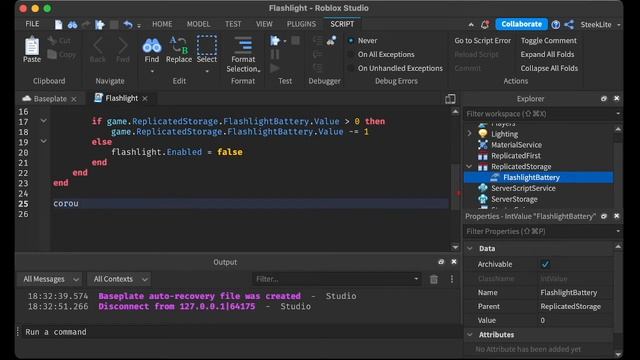Image resolution: width=640 pixels, height=360 pixels.
Task: Toggle the Archivable checkbox
Action: pyautogui.click(x=545, y=264)
